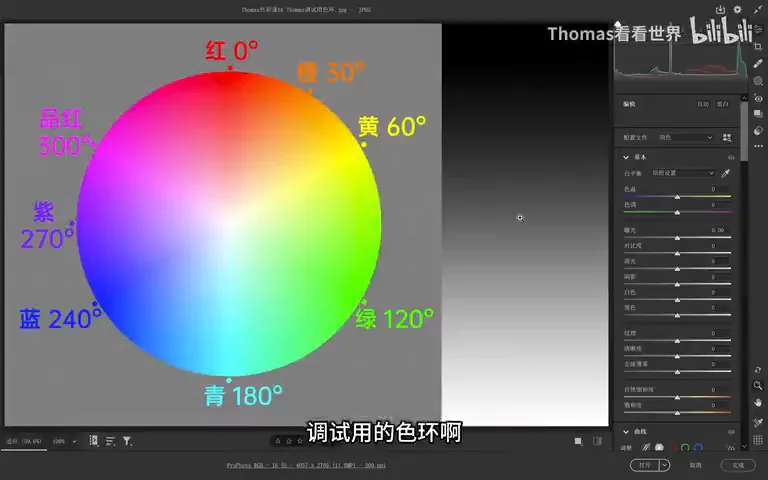Click the 纹理 texture value field
This screenshot has height=480, width=768.
[718, 333]
